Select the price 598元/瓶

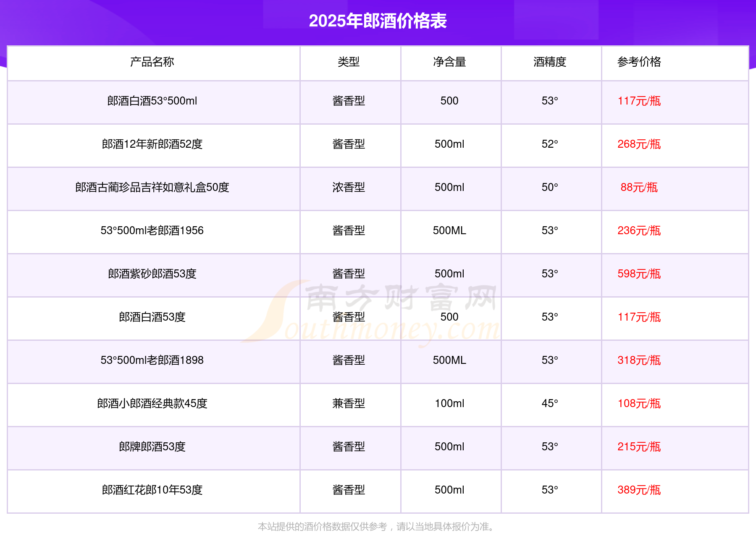(639, 274)
